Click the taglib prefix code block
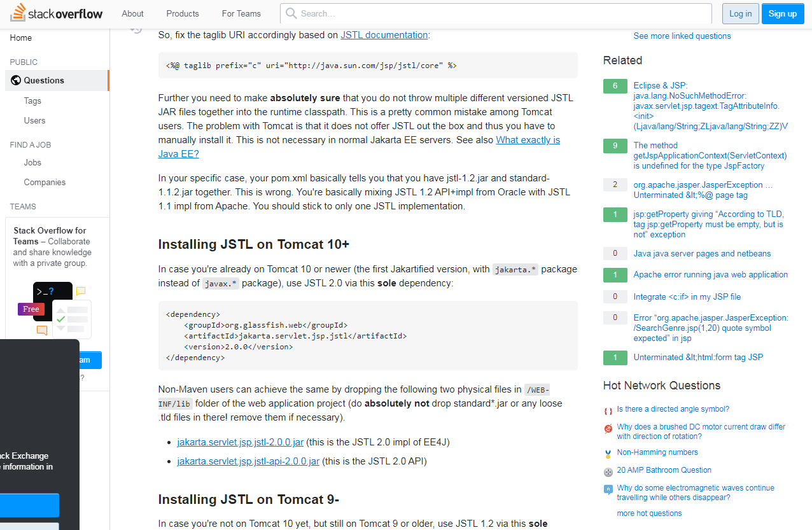Viewport: 812px width, 530px height. coord(368,65)
